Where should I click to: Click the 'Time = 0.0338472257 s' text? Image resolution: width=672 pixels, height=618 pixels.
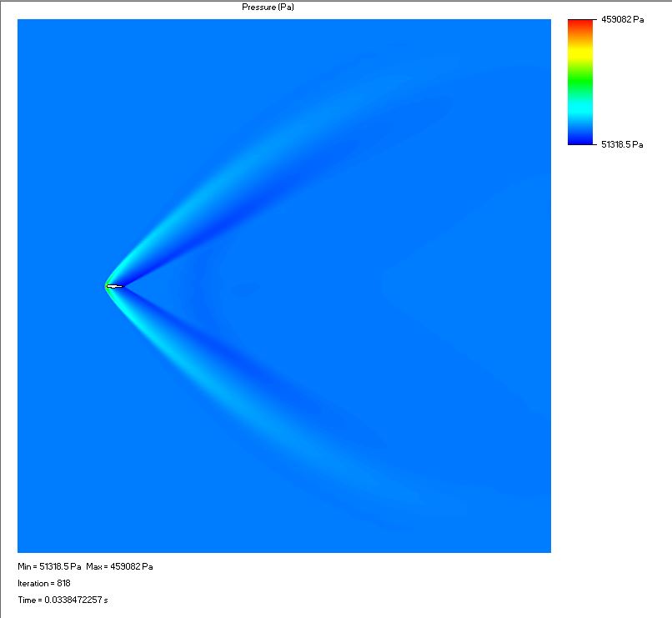tap(63, 600)
